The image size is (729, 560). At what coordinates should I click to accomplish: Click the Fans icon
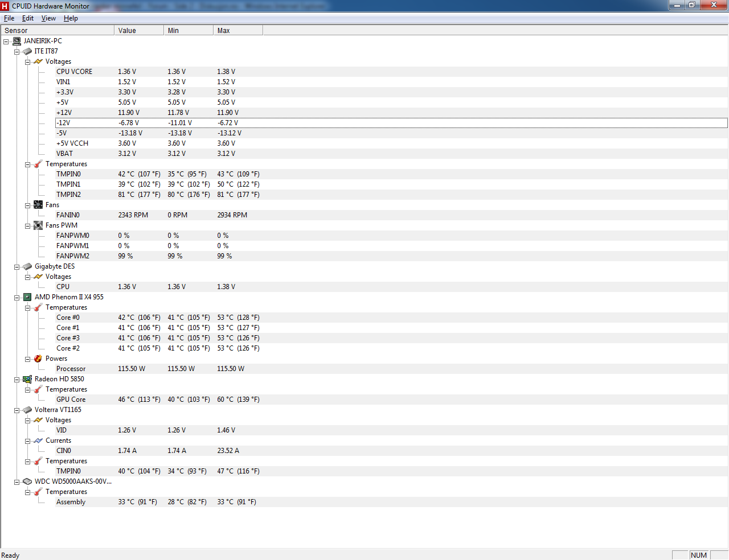point(38,205)
